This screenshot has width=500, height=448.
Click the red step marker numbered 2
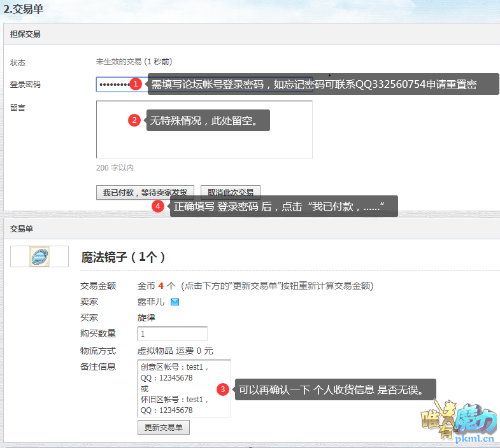(134, 120)
